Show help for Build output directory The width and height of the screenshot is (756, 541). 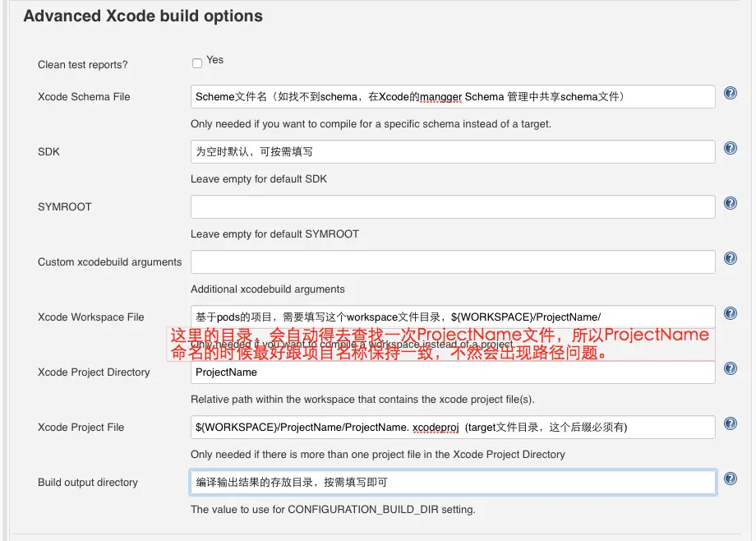[x=731, y=479]
